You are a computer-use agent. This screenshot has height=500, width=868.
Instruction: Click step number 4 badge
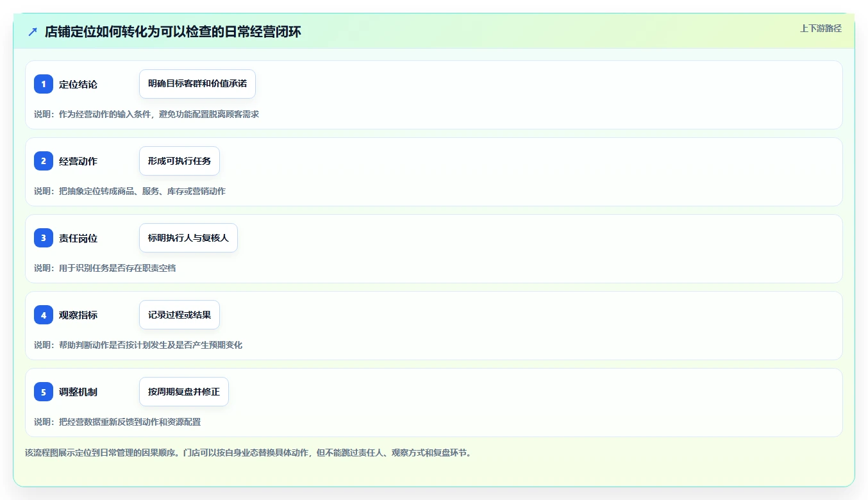44,315
